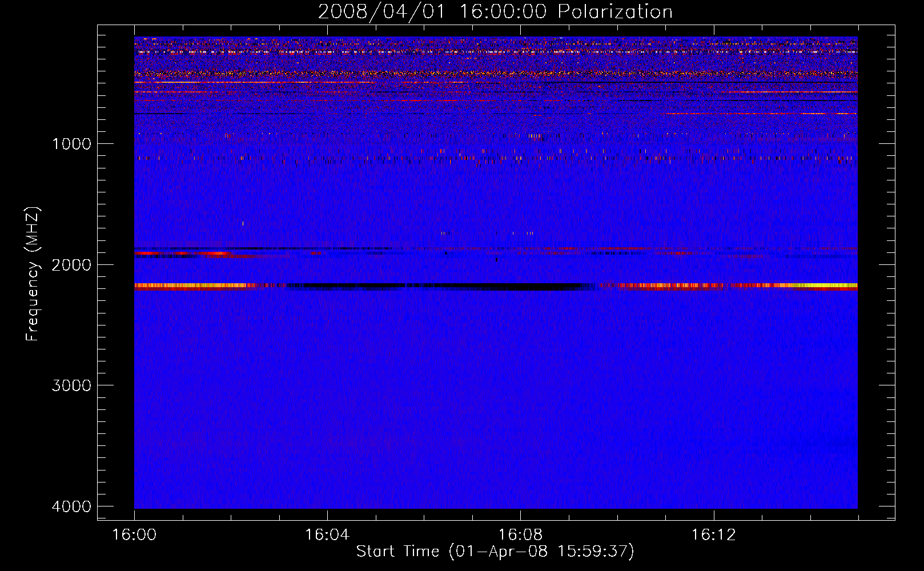Click the 1000 frequency tick label

click(71, 143)
